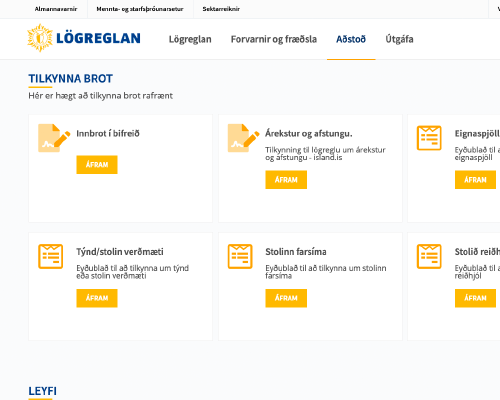
Task: Click the Stolið reiðhjól card title
Action: [477, 252]
